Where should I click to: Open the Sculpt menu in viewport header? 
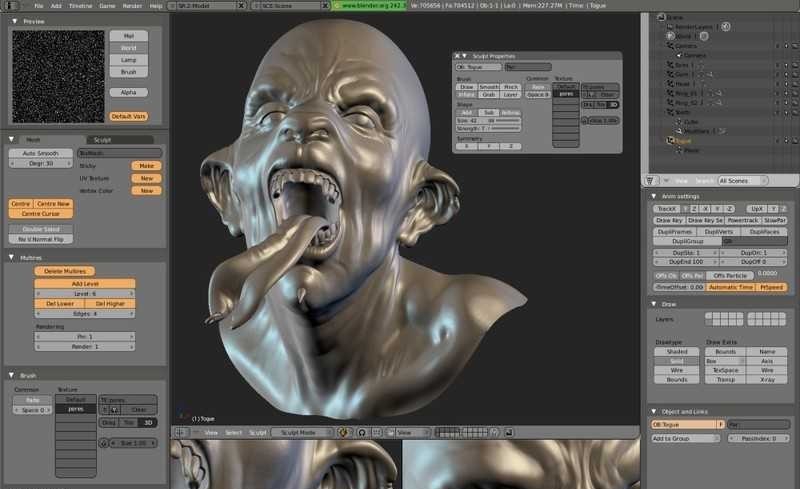258,433
